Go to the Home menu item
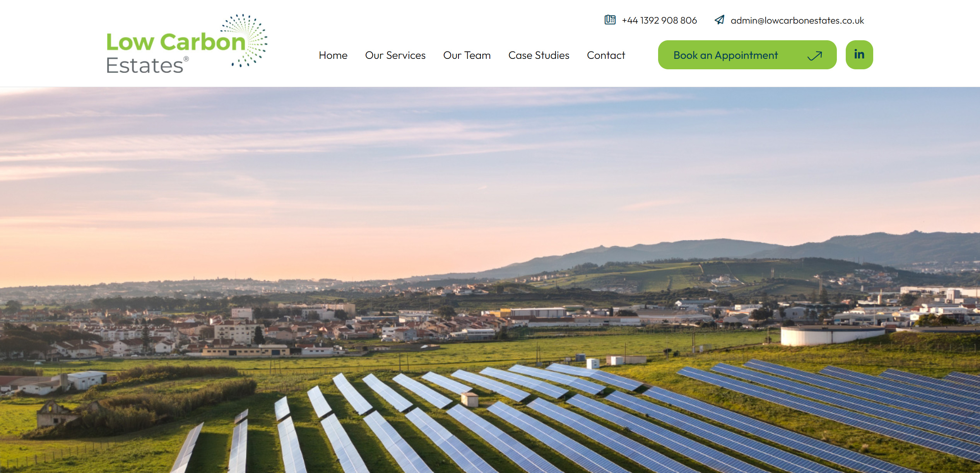Screen dimensions: 980x473 coord(333,55)
